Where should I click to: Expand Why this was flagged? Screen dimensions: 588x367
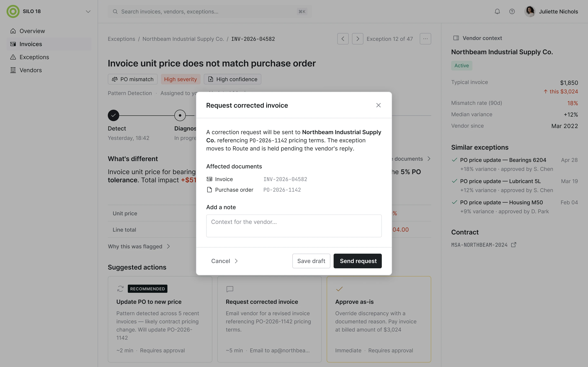139,246
